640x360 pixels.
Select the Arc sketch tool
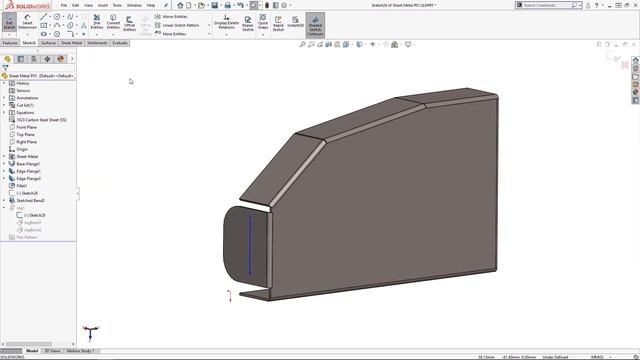tap(57, 25)
